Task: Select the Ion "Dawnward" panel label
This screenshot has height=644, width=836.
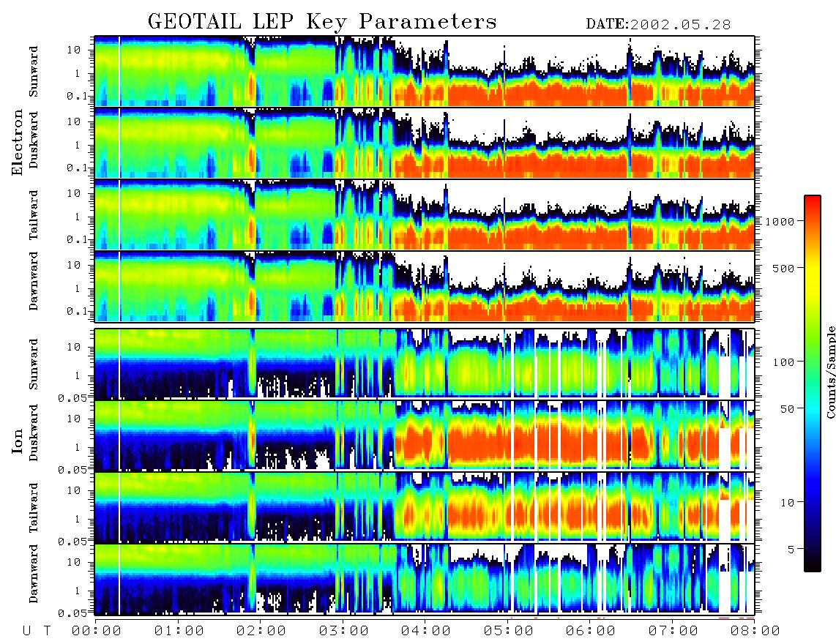Action: 34,573
